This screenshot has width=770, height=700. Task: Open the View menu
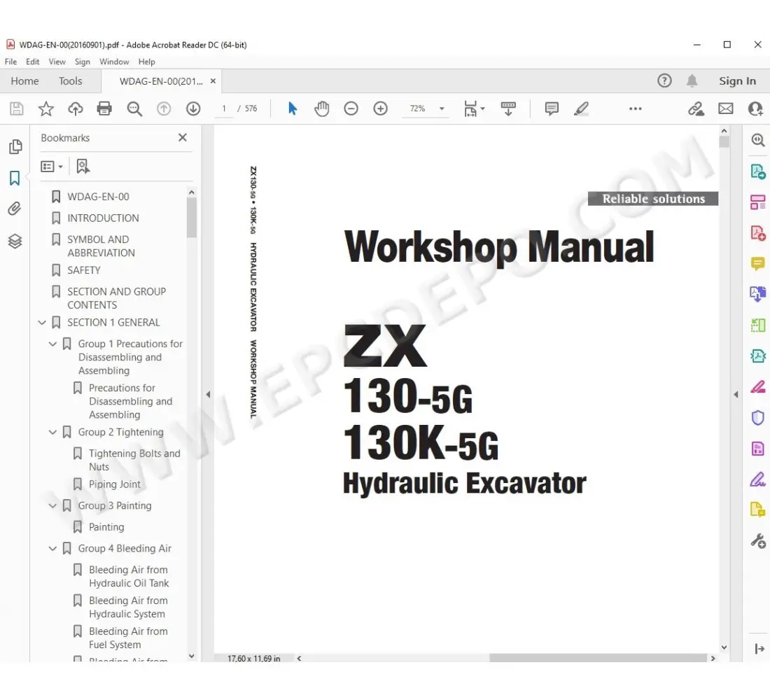click(x=57, y=62)
